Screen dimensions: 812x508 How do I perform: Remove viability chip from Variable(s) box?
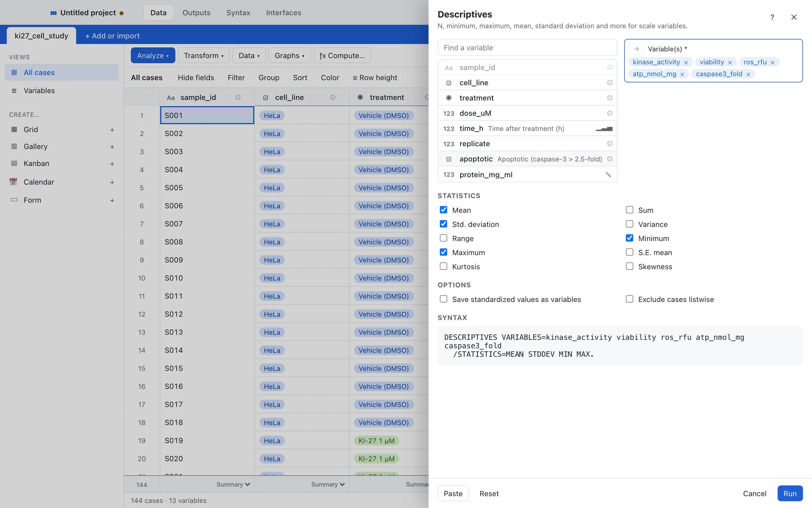(730, 62)
